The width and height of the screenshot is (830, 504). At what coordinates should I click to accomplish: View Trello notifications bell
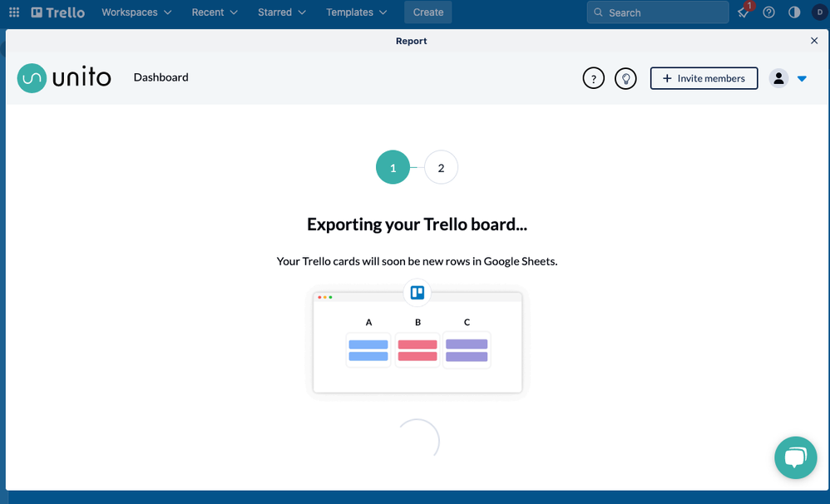(x=744, y=12)
